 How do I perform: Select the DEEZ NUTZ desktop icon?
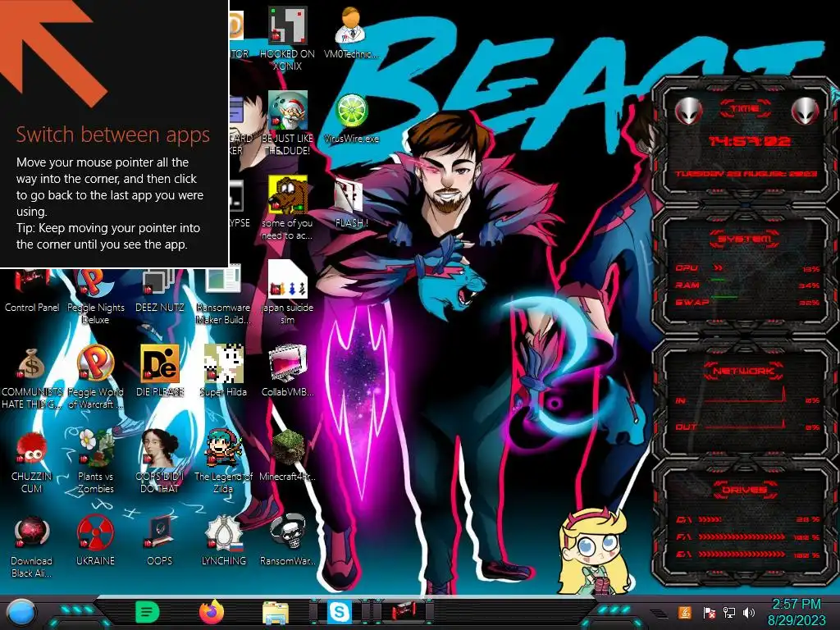pos(160,290)
